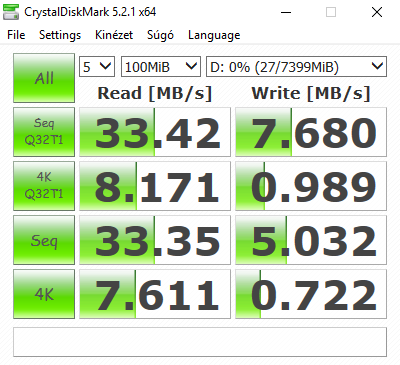This screenshot has width=400, height=365.
Task: Click the Seq write value 5.032
Action: (311, 240)
